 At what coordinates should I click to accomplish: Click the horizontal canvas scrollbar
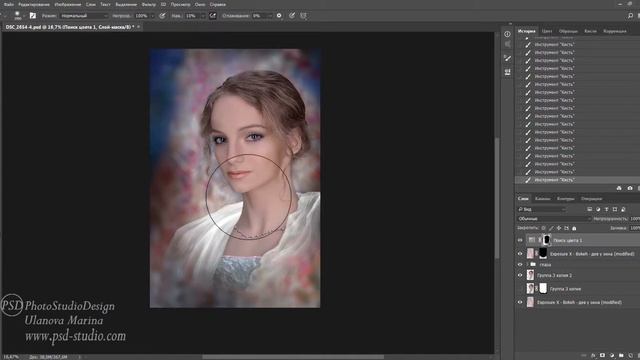click(293, 357)
